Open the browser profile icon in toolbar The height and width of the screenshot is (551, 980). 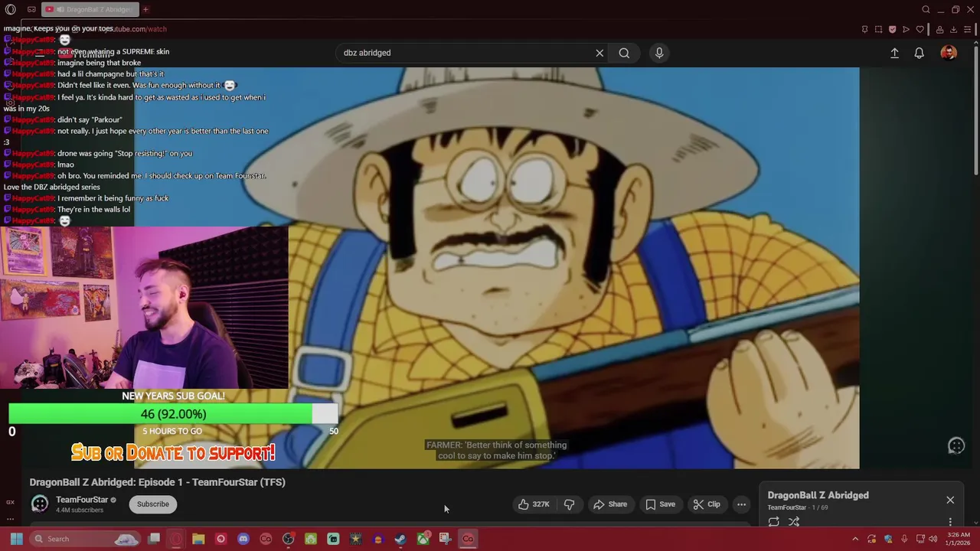point(939,29)
